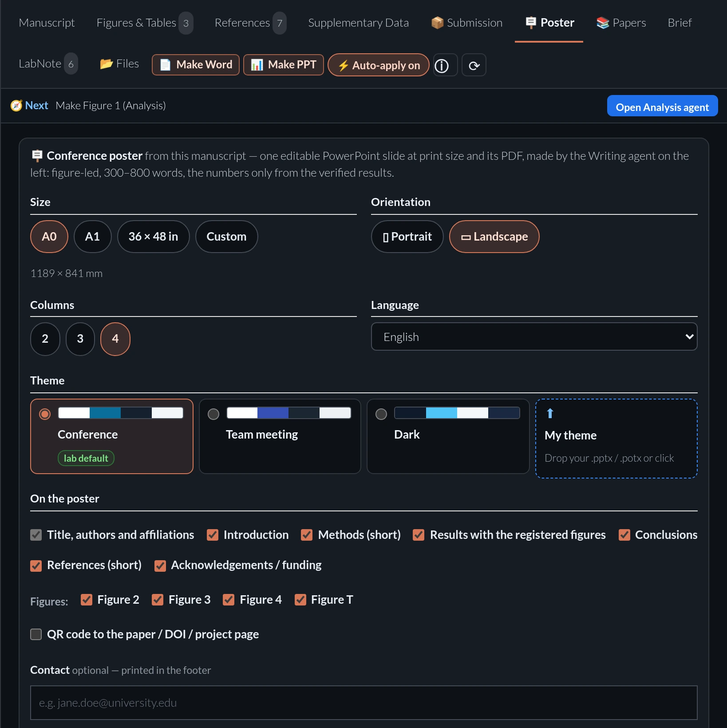The image size is (727, 728).
Task: Uncheck Methods (short) checkbox
Action: (307, 535)
